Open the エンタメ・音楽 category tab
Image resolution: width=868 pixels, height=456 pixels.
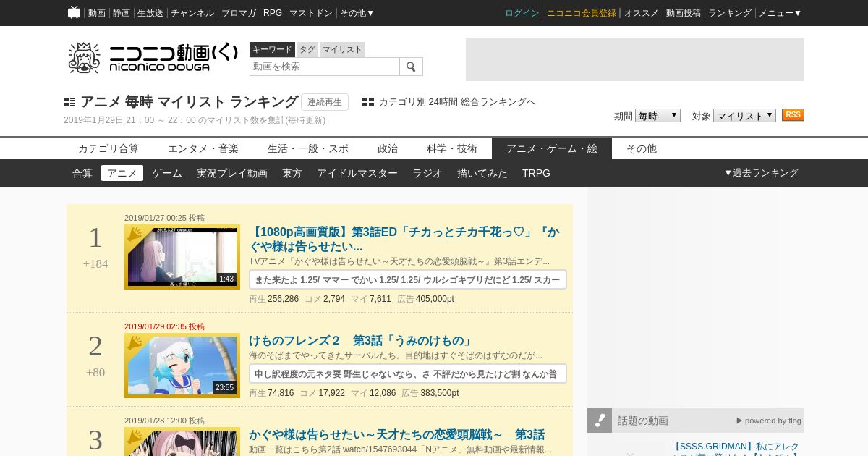203,148
